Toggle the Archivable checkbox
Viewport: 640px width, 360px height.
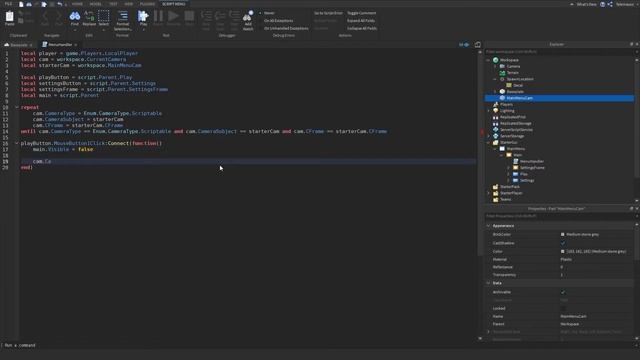click(563, 292)
